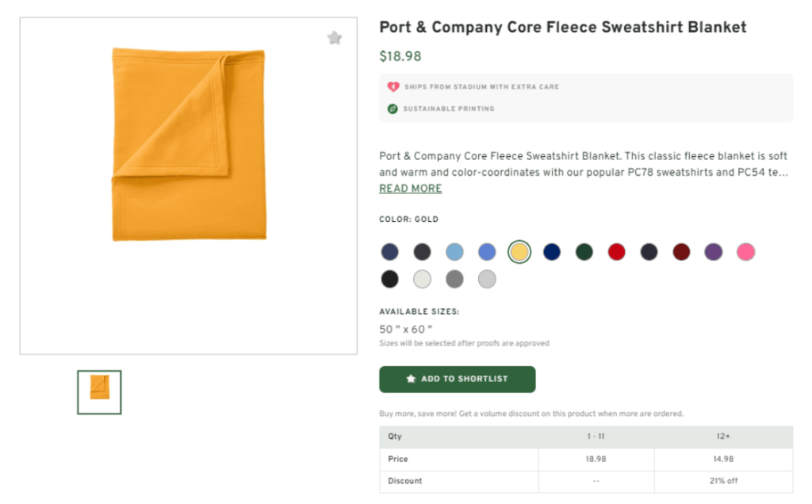Select the currently chosen gold color swatch
This screenshot has width=812, height=504.
pyautogui.click(x=519, y=251)
